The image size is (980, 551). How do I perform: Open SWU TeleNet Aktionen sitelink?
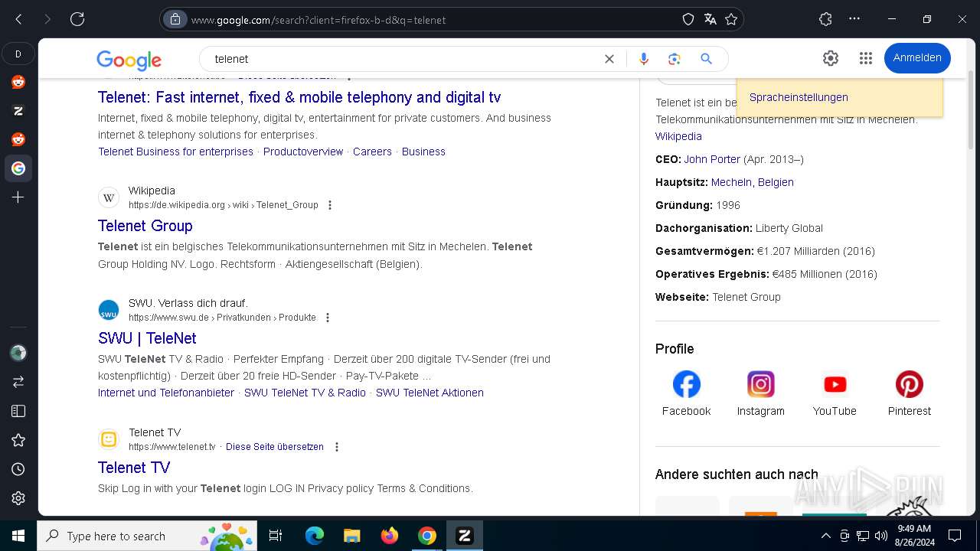point(430,393)
